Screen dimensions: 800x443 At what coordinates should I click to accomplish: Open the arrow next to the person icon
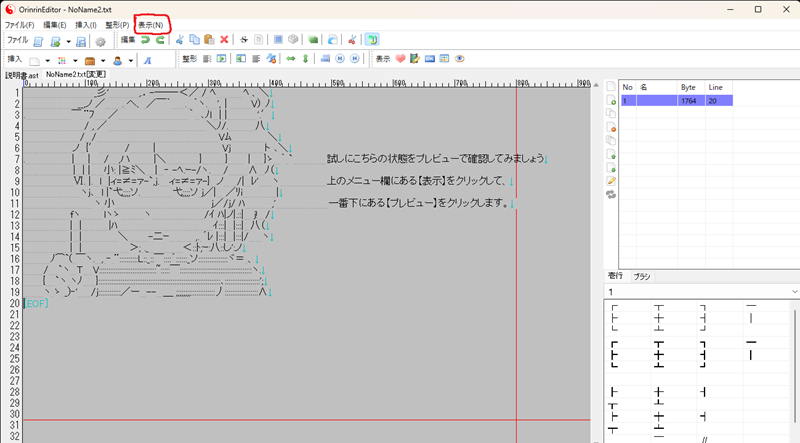pyautogui.click(x=130, y=60)
